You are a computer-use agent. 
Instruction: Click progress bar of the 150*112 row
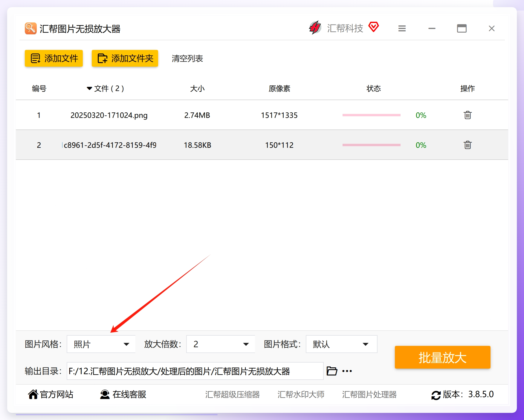click(371, 145)
